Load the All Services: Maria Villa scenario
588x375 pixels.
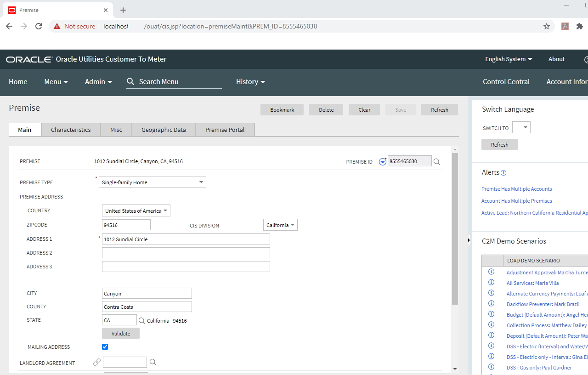click(x=533, y=283)
